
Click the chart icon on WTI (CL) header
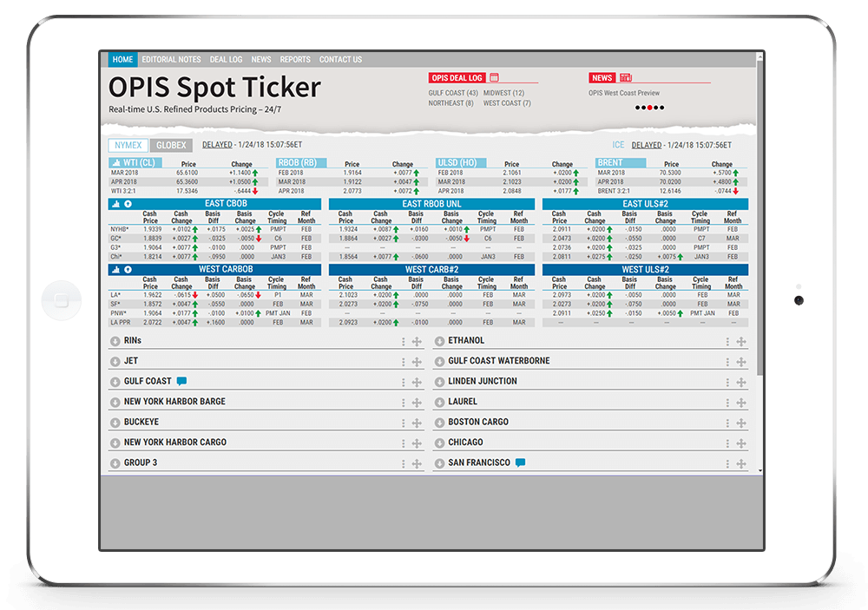(116, 162)
